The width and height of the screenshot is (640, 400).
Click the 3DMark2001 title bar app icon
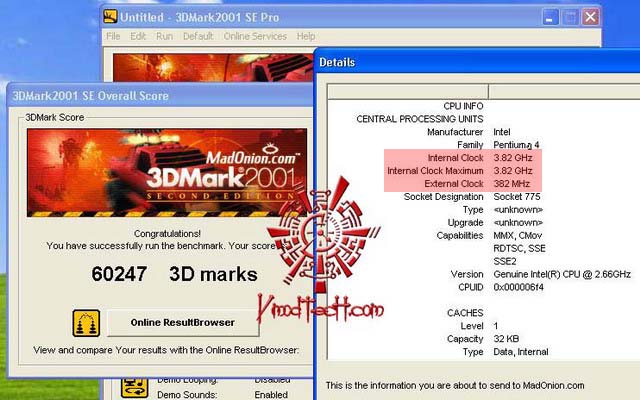(x=110, y=17)
